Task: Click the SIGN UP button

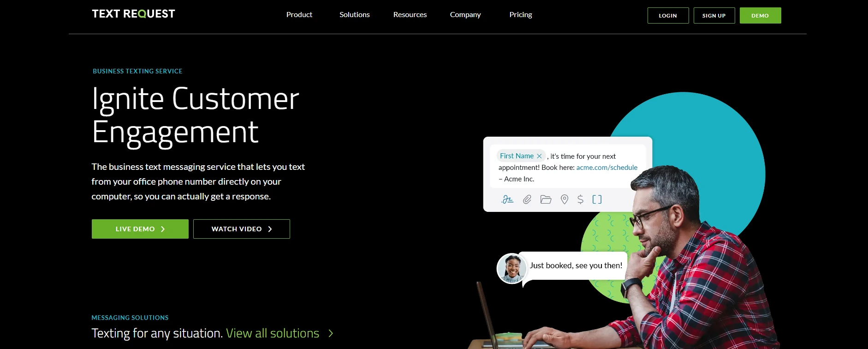Action: tap(714, 15)
